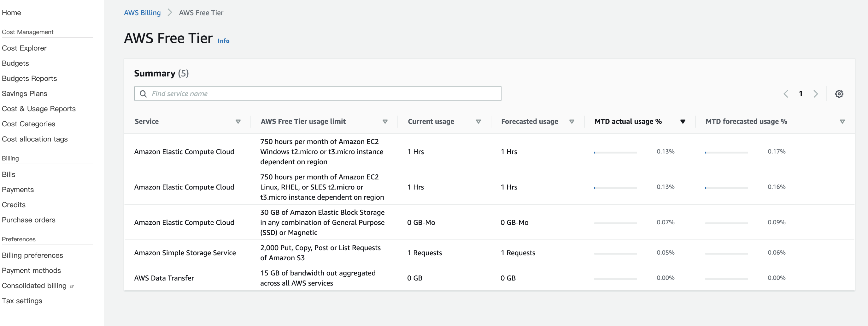The image size is (868, 326).
Task: Sort by Service column arrow
Action: [x=238, y=122]
